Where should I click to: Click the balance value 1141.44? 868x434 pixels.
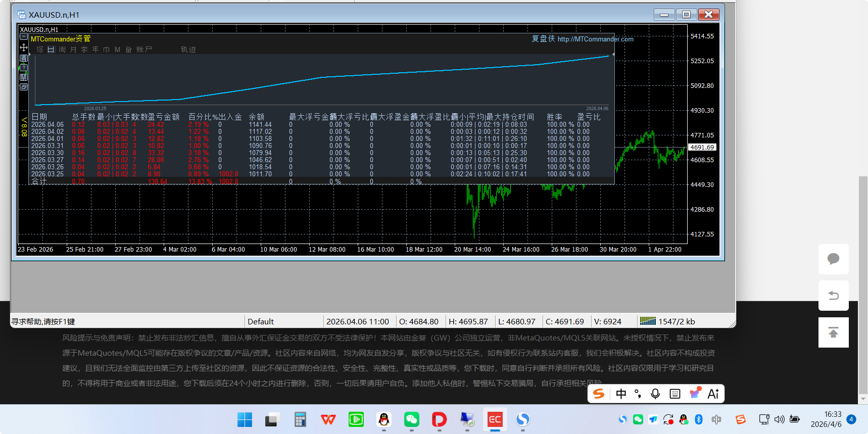[x=260, y=124]
